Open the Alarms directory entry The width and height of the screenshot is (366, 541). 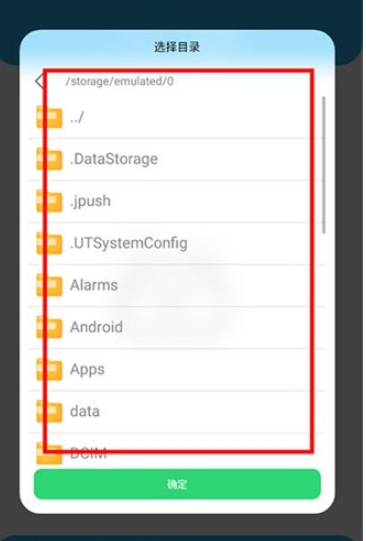(177, 285)
